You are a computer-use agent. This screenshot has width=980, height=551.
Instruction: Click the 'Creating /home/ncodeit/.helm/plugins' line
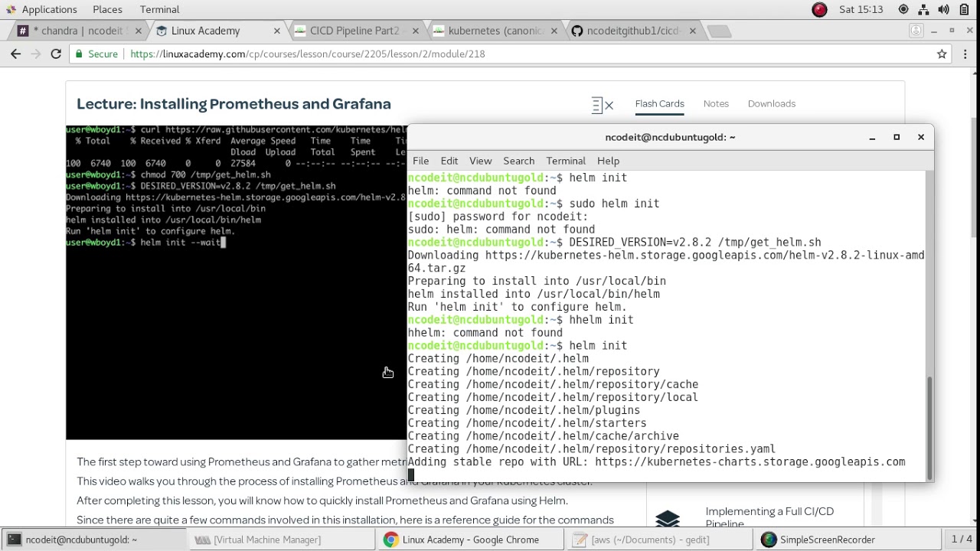pos(524,410)
